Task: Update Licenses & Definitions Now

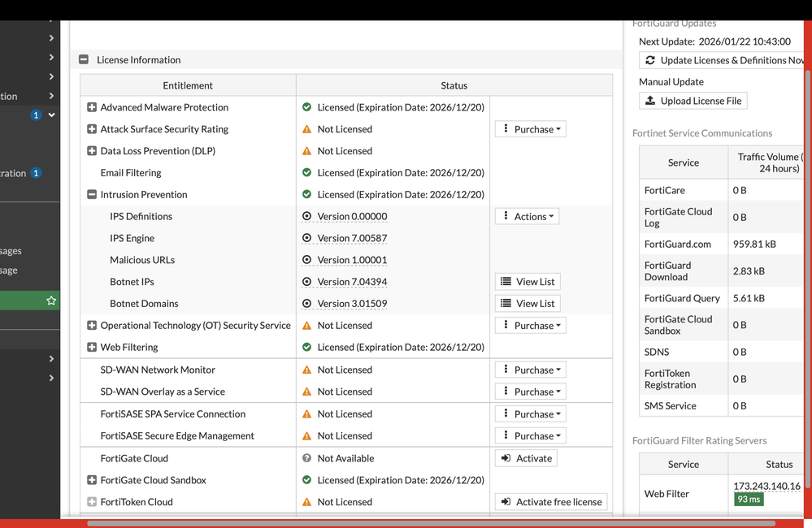Action: 722,60
